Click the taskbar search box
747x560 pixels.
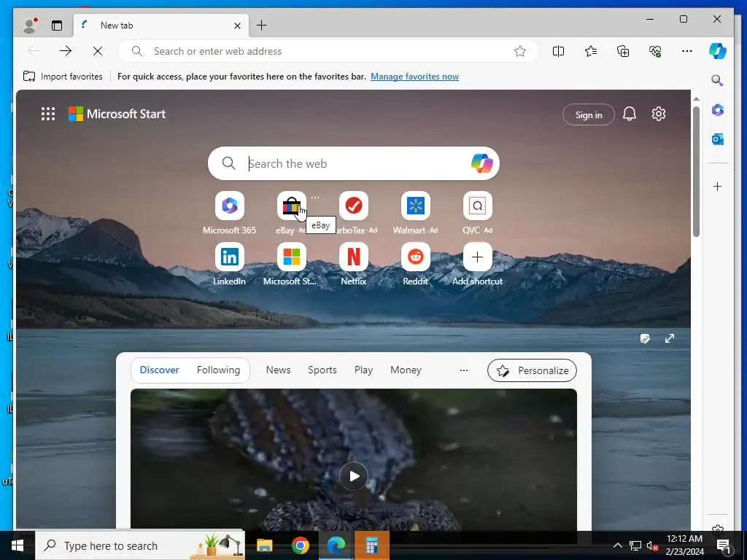[x=140, y=545]
